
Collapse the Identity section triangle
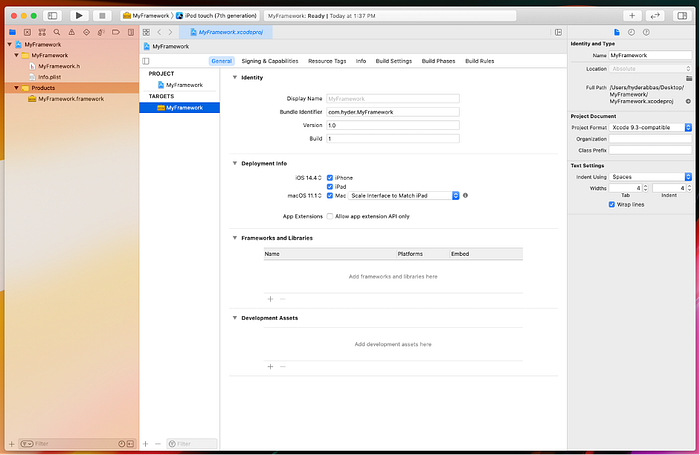234,77
